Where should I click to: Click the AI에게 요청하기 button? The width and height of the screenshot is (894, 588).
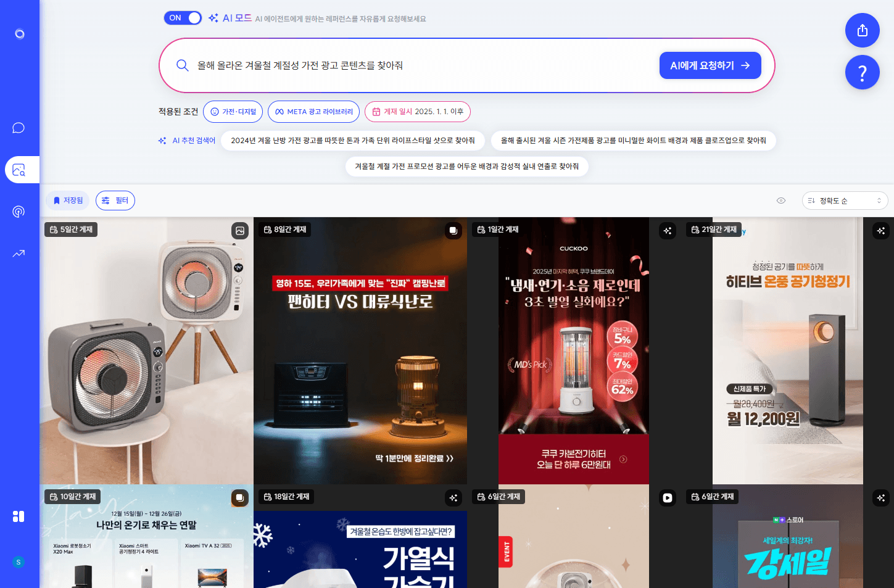pos(710,65)
